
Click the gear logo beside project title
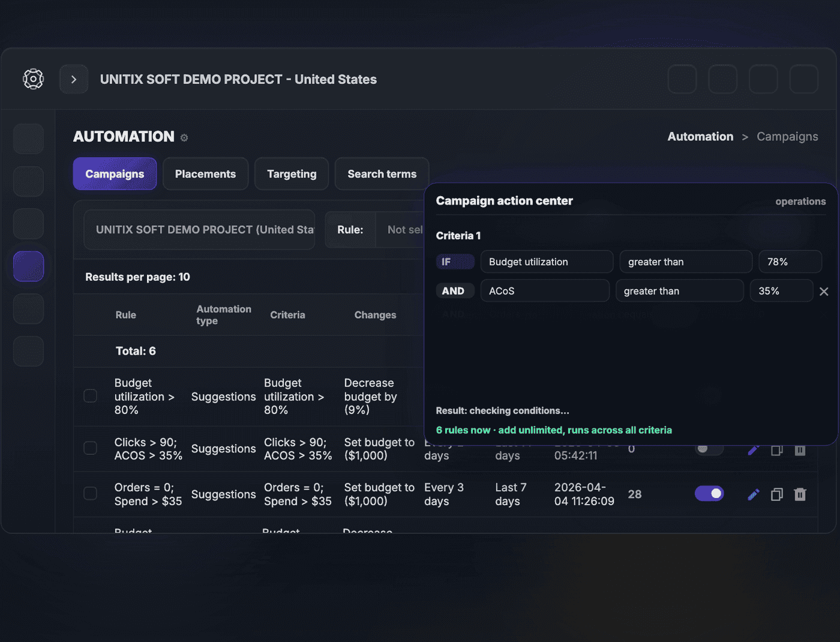point(33,79)
